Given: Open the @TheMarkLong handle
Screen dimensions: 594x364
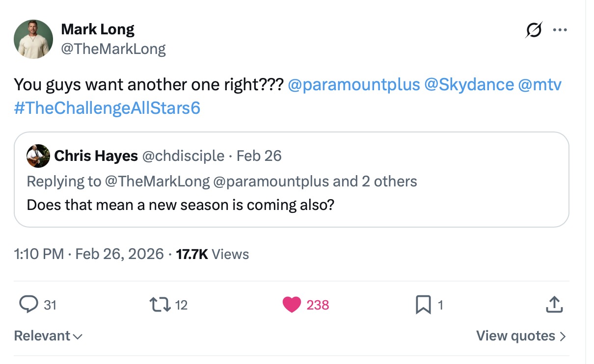Looking at the screenshot, I should click(113, 49).
